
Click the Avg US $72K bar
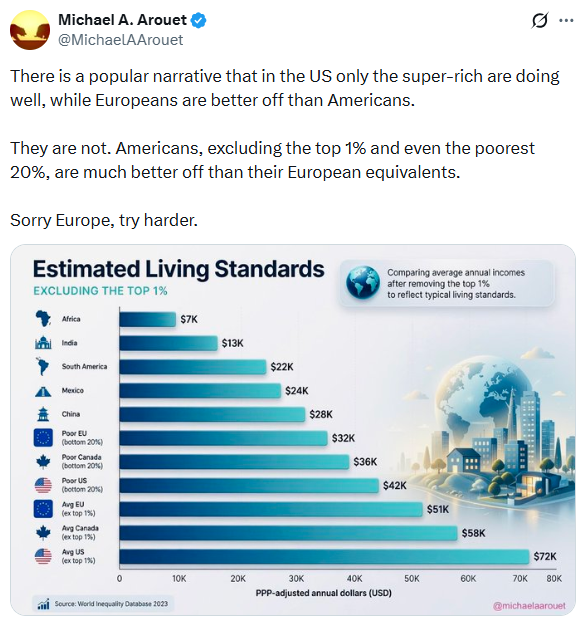pyautogui.click(x=324, y=556)
